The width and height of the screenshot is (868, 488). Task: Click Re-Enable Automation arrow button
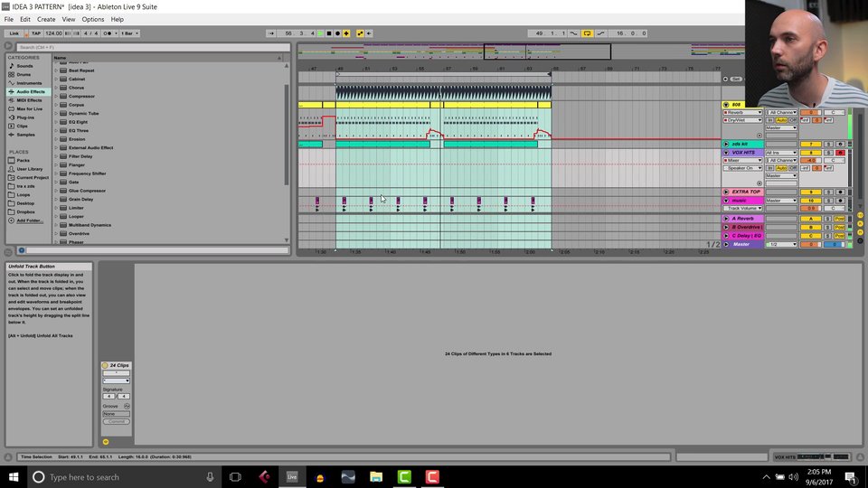[369, 33]
